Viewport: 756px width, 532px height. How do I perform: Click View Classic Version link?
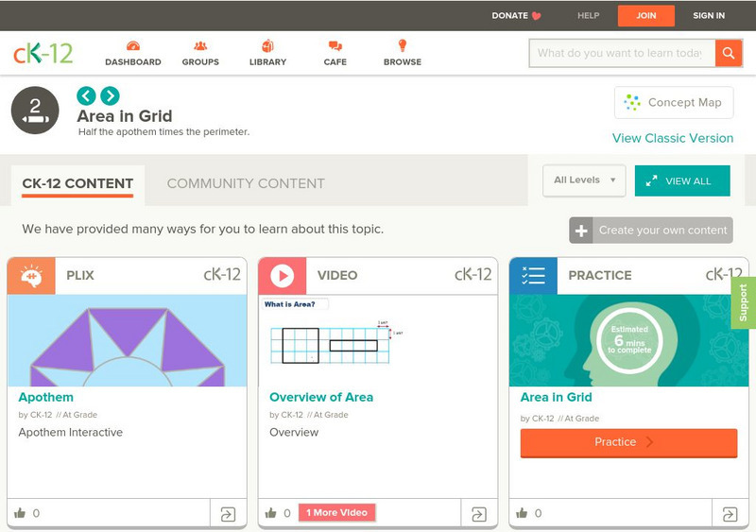(673, 138)
